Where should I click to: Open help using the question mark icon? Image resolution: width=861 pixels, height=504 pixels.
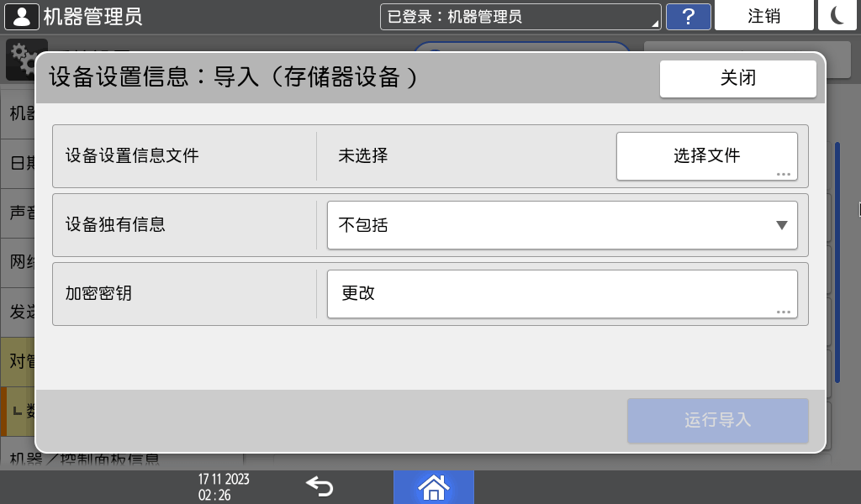point(689,15)
